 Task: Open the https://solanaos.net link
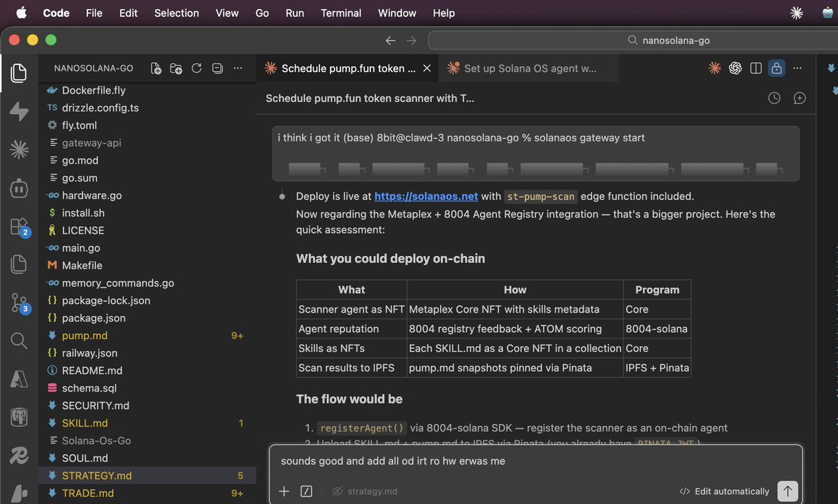click(x=426, y=196)
